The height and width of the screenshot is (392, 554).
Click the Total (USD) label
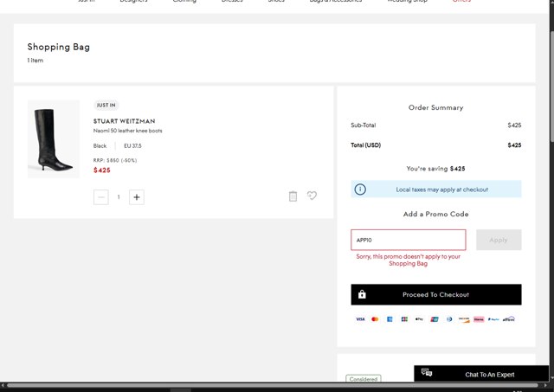365,145
